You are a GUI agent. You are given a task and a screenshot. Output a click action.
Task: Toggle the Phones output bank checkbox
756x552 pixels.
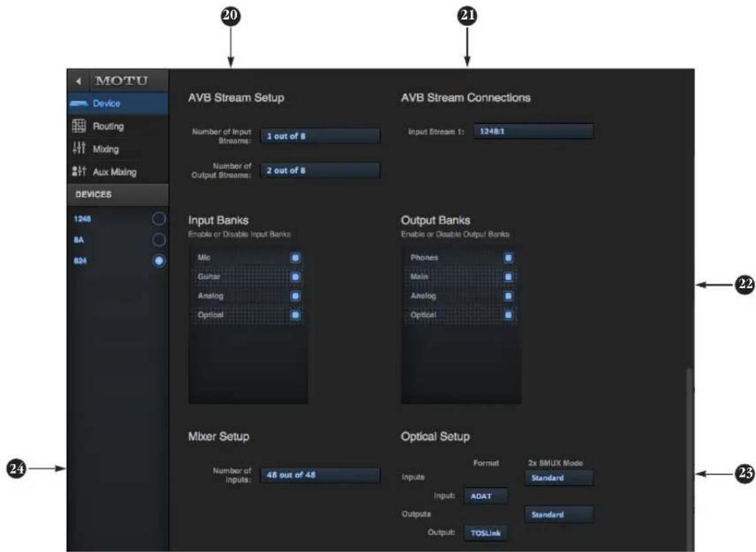[508, 257]
